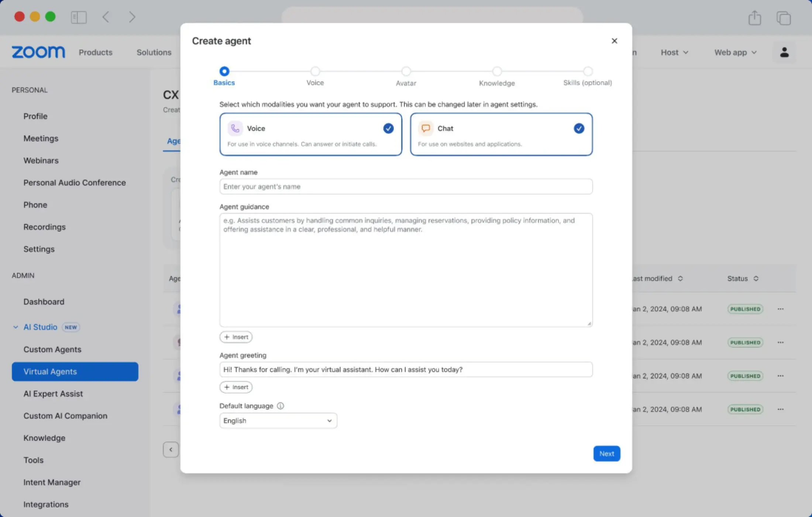Expand the Web app dropdown

click(735, 52)
